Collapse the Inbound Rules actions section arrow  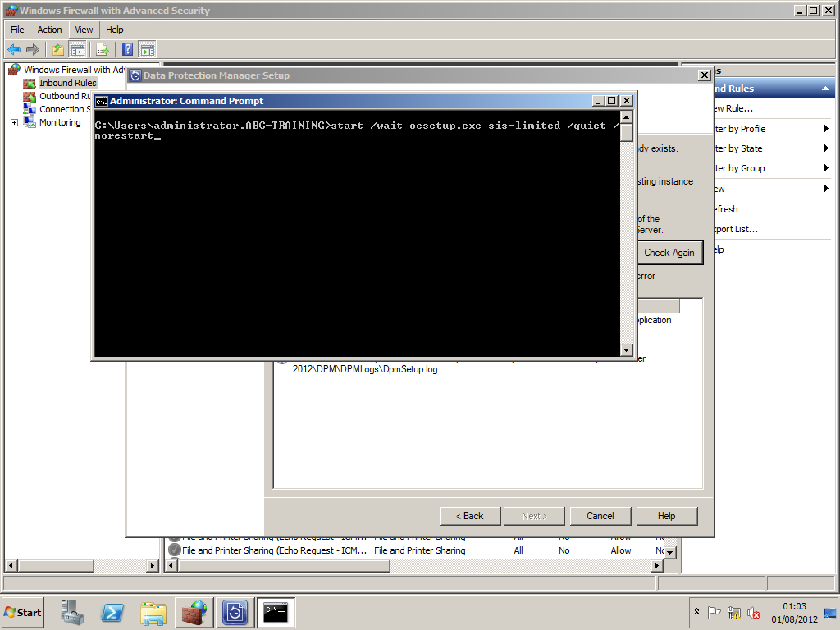(x=825, y=89)
